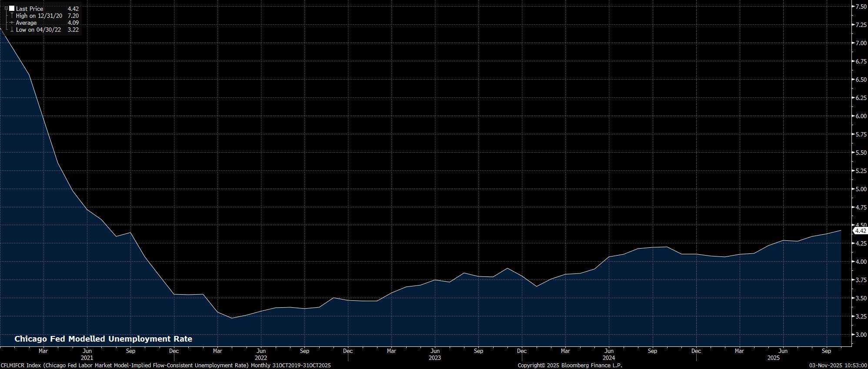The width and height of the screenshot is (868, 369).
Task: Click the 03-Nov-2025 timestamp
Action: pos(838,366)
